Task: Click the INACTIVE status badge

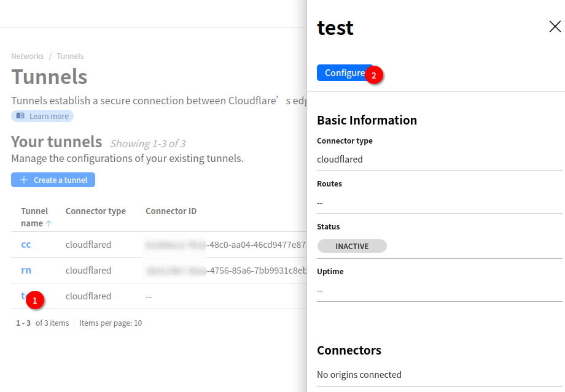Action: (352, 246)
